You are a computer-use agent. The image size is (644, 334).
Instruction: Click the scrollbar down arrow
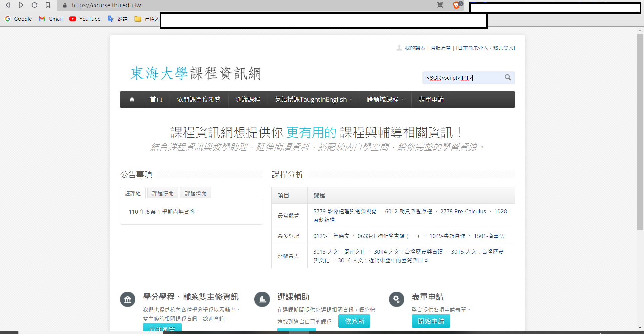640,327
